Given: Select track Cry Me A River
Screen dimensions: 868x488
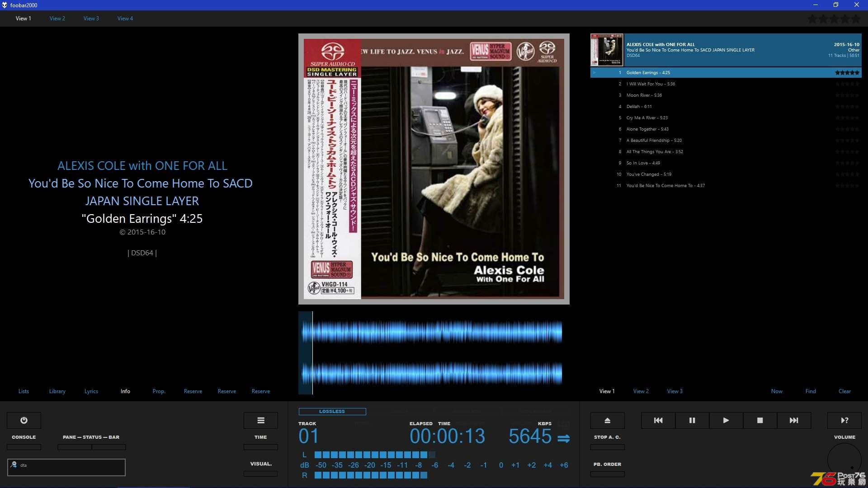Looking at the screenshot, I should (726, 117).
